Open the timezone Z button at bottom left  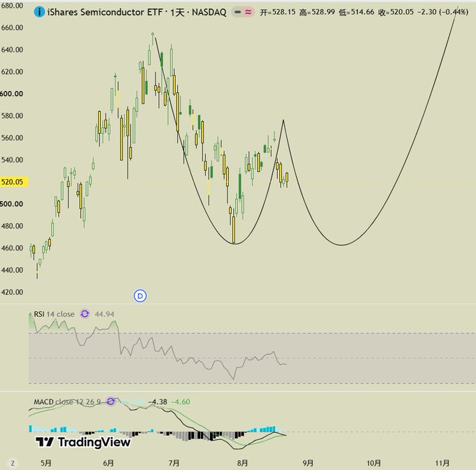[x=13, y=463]
